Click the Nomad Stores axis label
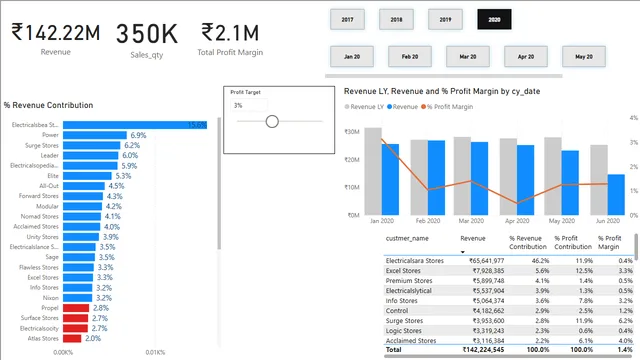This screenshot has width=640, height=360. click(40, 216)
